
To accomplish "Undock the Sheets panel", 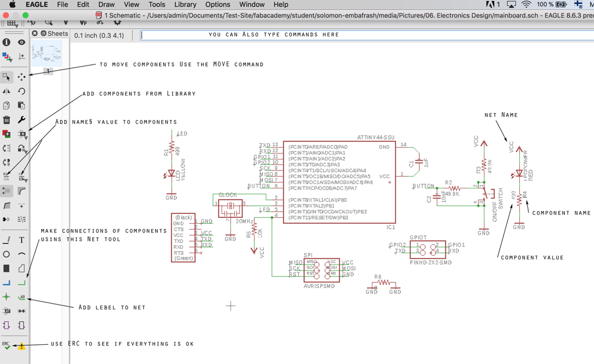I will pos(43,33).
